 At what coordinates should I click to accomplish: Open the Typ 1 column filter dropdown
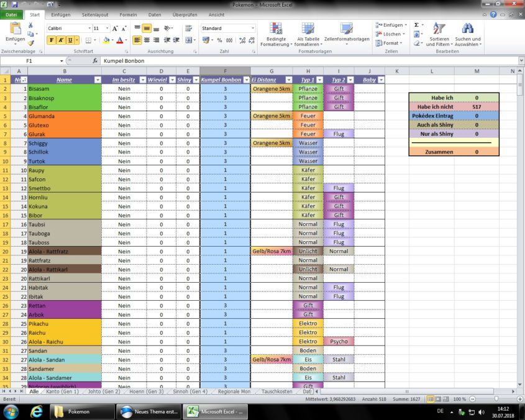pyautogui.click(x=319, y=80)
